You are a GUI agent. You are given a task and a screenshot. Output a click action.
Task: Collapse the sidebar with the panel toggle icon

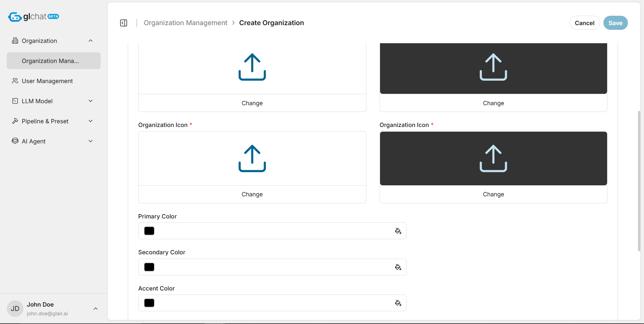(123, 23)
